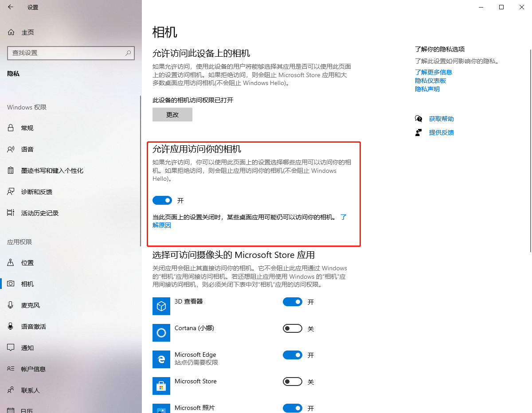
Task: Select the 主页 home icon
Action: coord(11,32)
